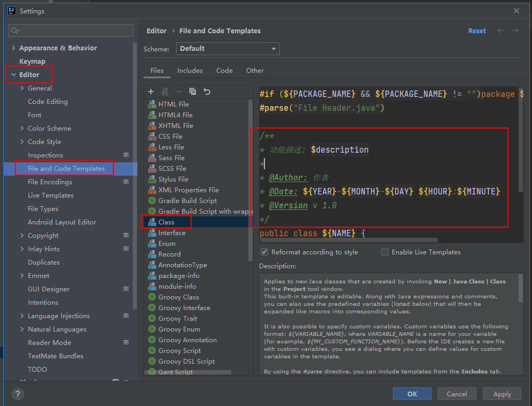
Task: Expand the Color Scheme node
Action: pyautogui.click(x=22, y=129)
